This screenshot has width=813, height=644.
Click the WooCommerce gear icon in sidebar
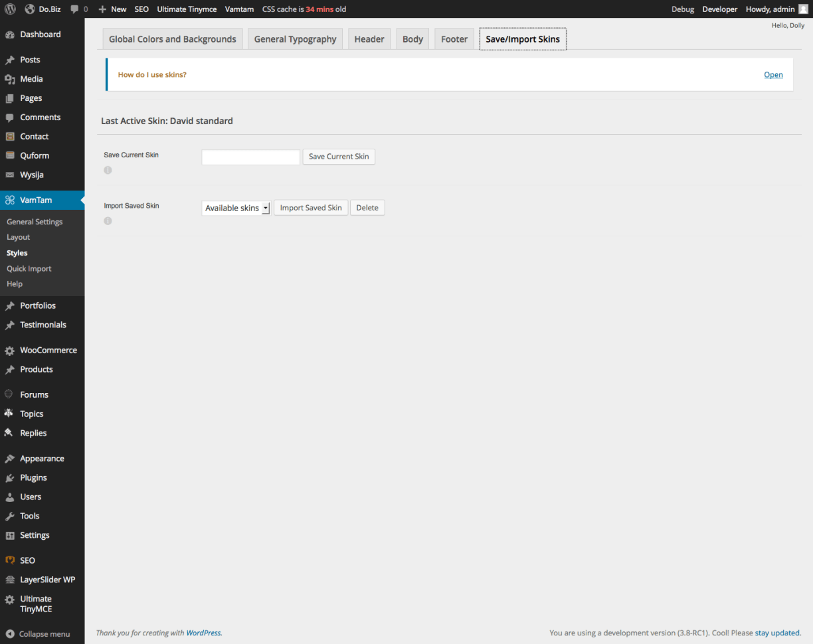tap(10, 351)
